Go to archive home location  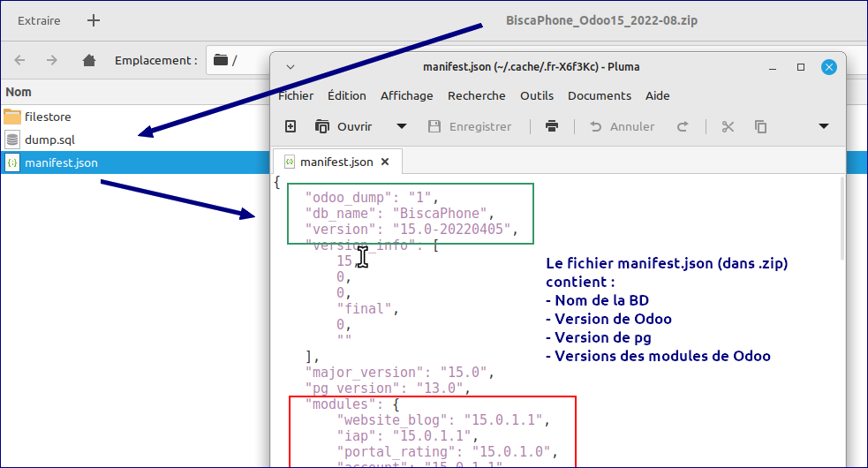coord(89,60)
